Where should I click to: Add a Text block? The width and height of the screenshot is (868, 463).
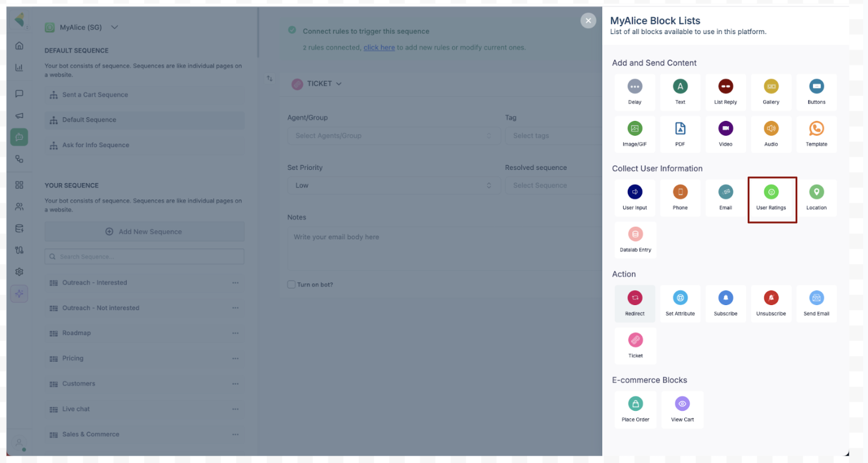(680, 92)
